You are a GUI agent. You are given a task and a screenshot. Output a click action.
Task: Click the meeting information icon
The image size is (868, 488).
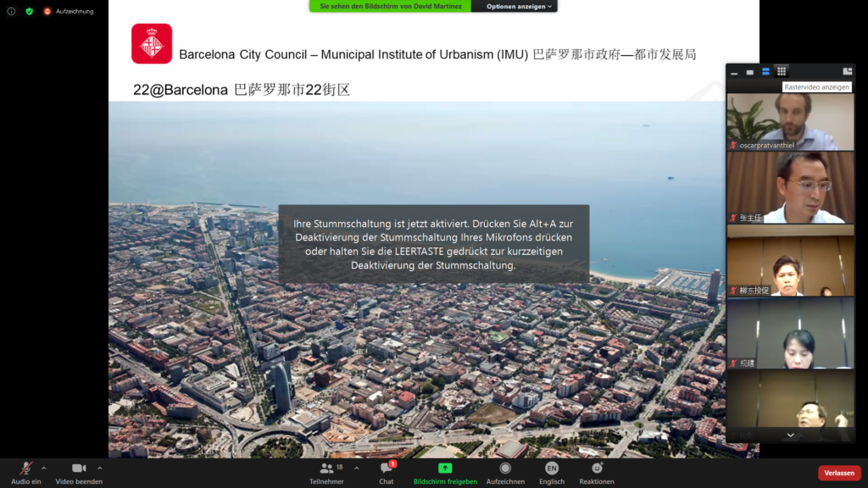point(11,11)
